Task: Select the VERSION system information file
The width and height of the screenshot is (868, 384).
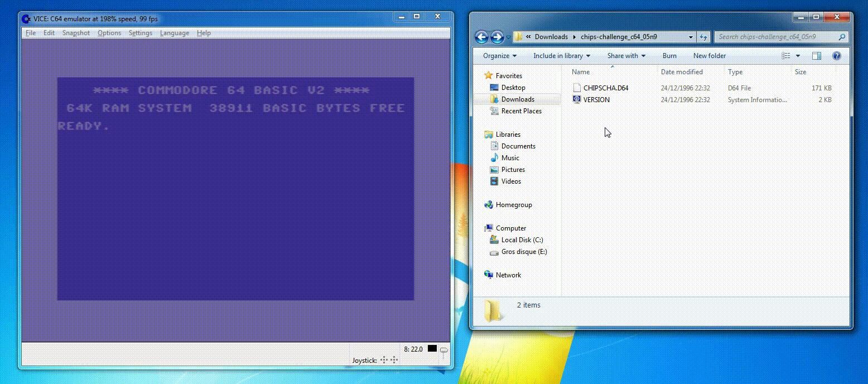Action: (596, 100)
